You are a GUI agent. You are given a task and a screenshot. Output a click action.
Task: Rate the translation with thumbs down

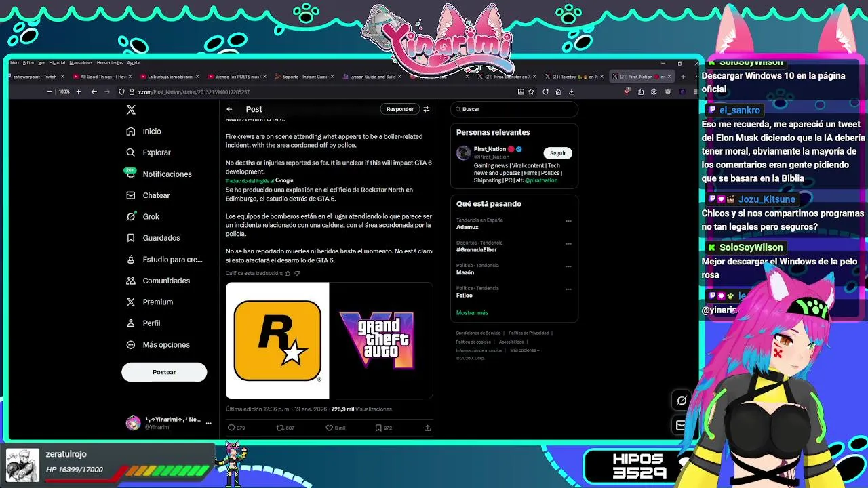tap(297, 273)
